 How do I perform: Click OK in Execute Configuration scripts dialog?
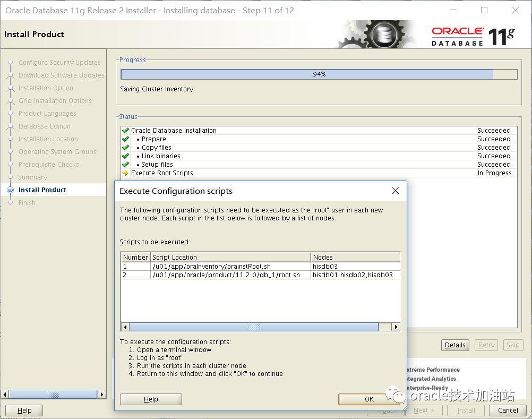(x=369, y=399)
